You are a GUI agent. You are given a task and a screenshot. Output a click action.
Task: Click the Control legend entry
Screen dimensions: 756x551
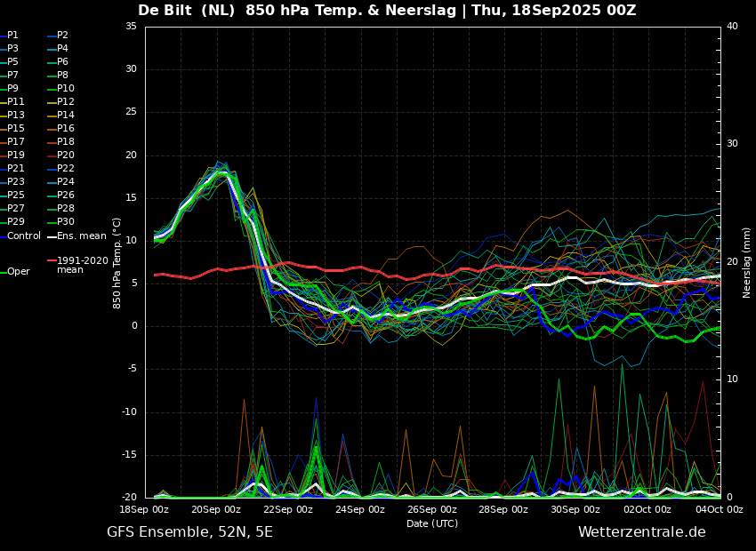point(20,236)
